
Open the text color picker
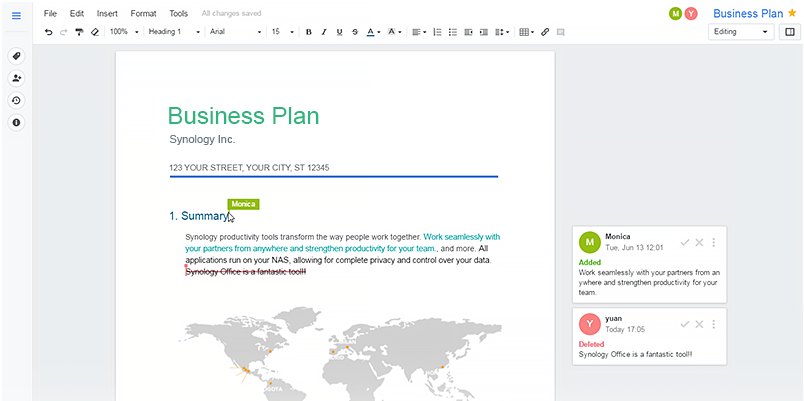[x=372, y=32]
